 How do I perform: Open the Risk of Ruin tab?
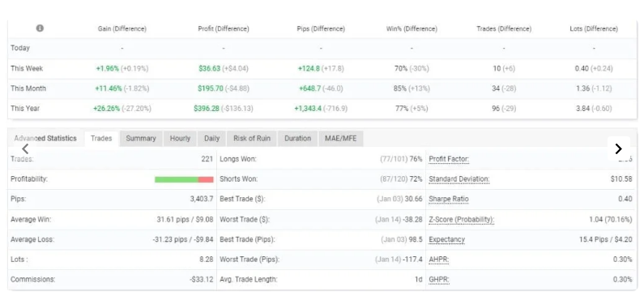[252, 139]
